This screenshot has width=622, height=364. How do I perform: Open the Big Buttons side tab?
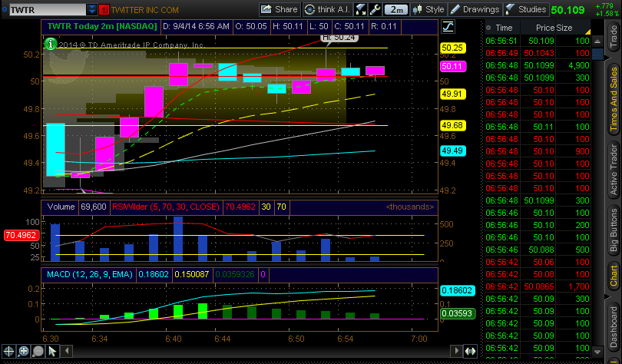click(x=614, y=231)
